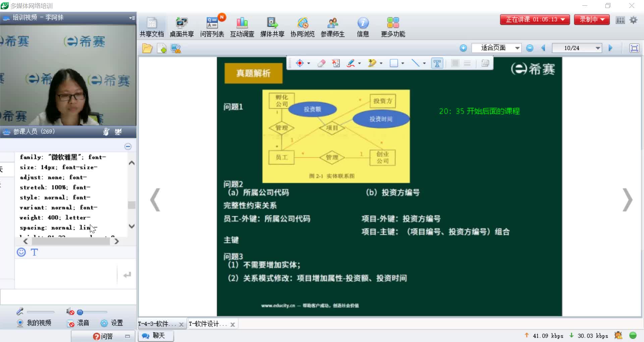Open the 互动调查 interactive survey

(x=242, y=27)
